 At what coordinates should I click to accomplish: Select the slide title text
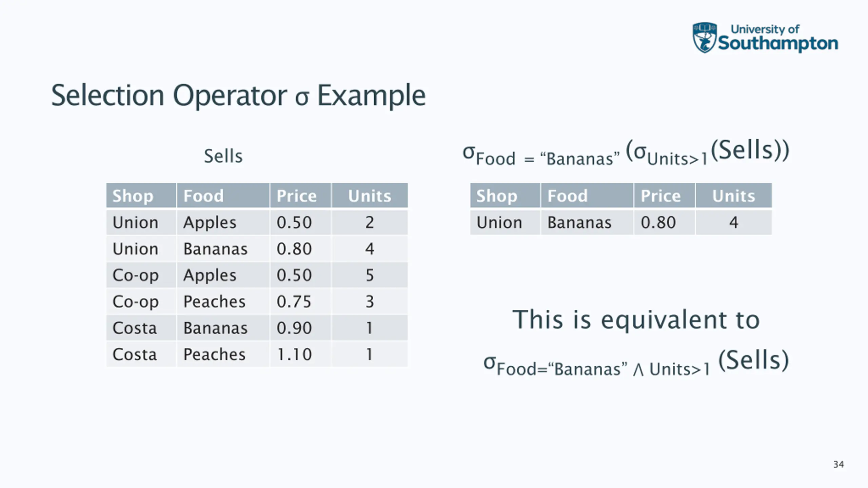point(238,96)
